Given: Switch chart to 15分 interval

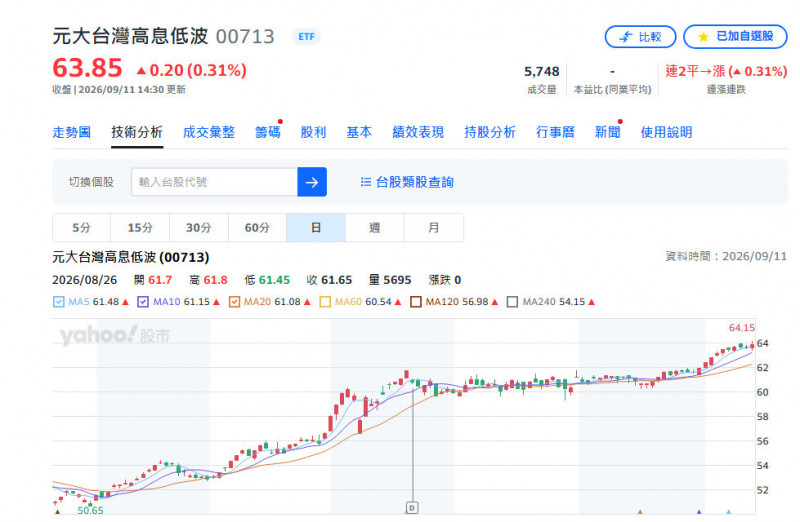Looking at the screenshot, I should click(x=140, y=228).
